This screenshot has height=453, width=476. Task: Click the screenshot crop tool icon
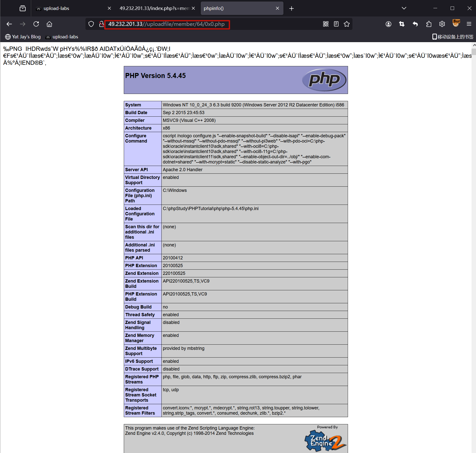point(402,24)
